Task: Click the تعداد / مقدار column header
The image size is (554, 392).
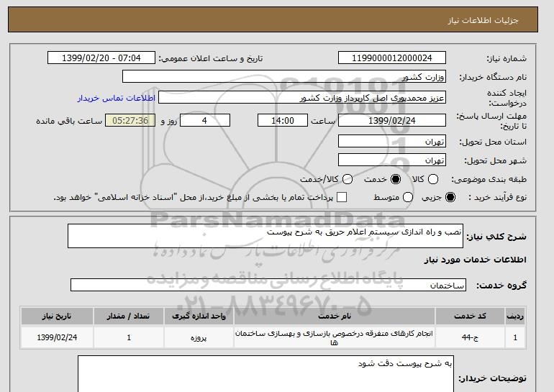Action: (x=129, y=316)
